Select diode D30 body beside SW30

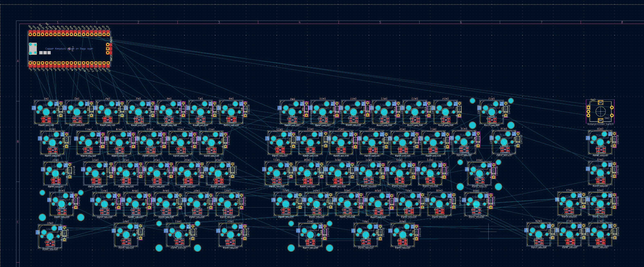pyautogui.click(x=614, y=140)
